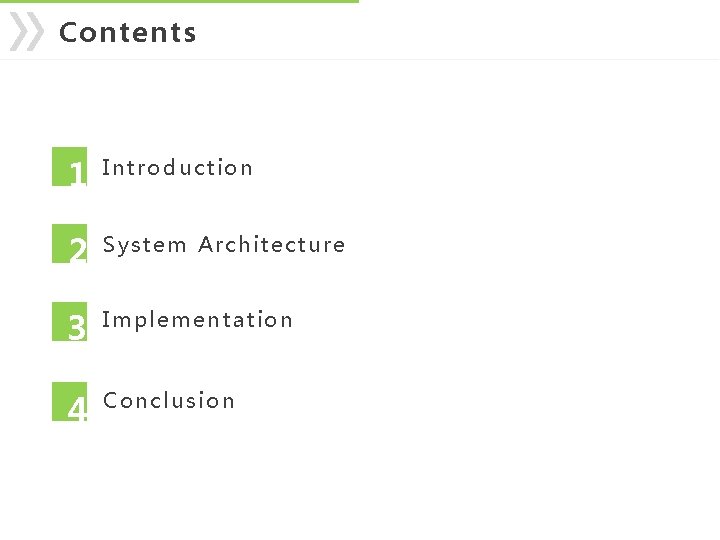Select the green number 4 box
The height and width of the screenshot is (540, 720).
(69, 401)
